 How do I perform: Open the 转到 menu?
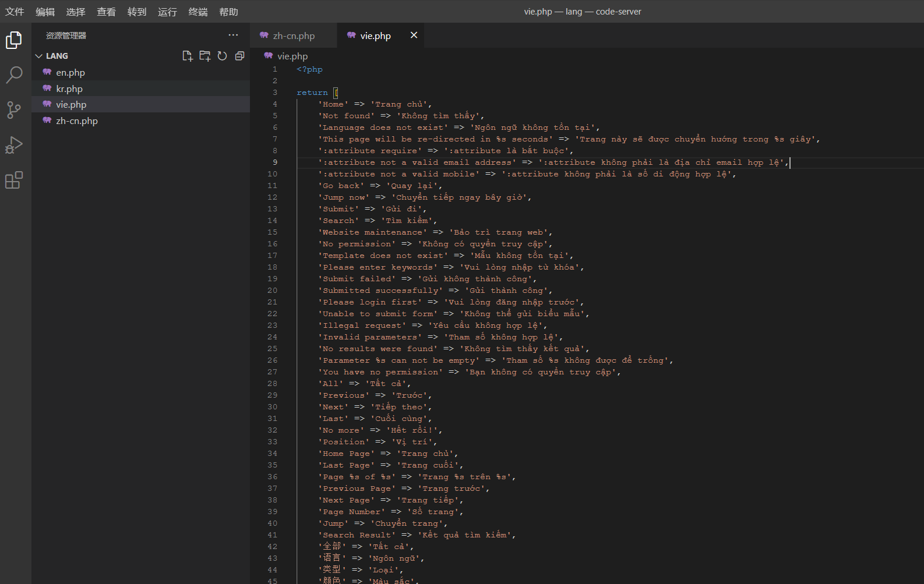pos(137,12)
